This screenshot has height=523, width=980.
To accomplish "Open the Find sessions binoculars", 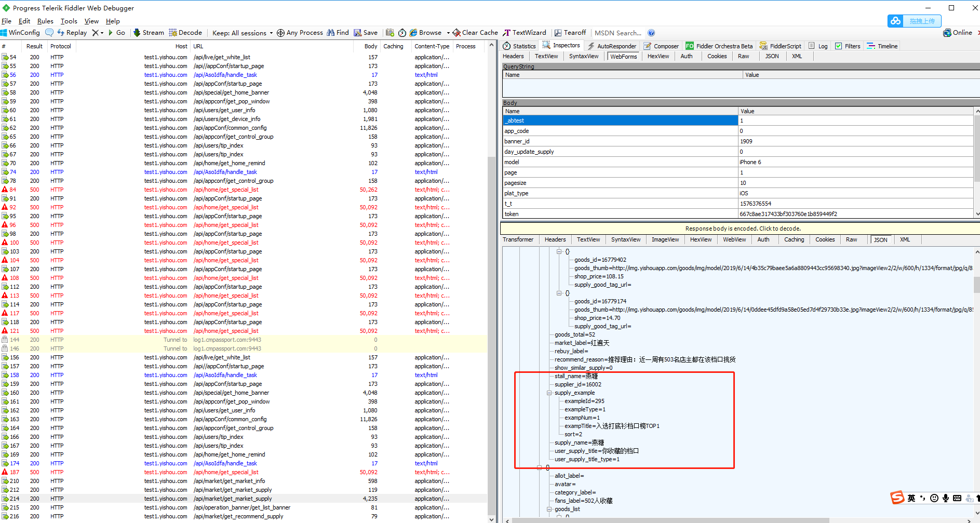I will 338,33.
